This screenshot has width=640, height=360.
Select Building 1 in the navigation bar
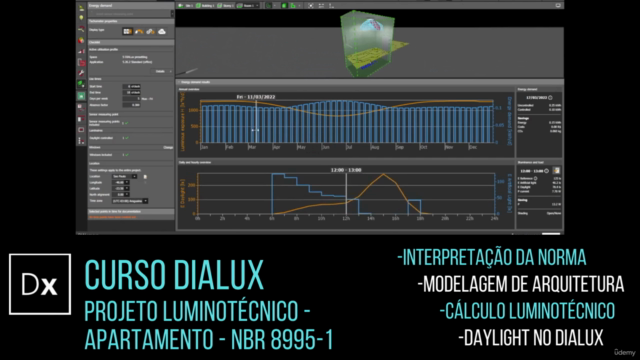point(205,6)
